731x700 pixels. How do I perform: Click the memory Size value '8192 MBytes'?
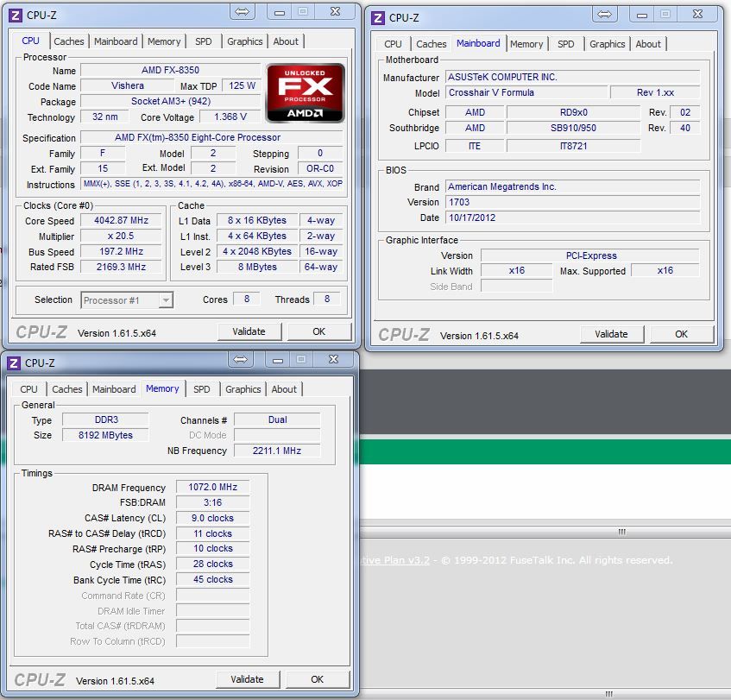(105, 435)
